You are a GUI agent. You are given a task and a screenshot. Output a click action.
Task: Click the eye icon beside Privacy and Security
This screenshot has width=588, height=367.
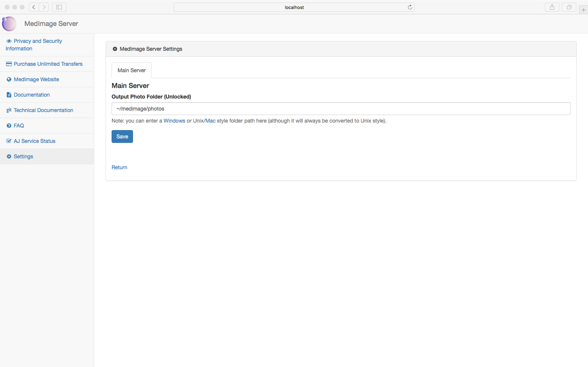(9, 41)
